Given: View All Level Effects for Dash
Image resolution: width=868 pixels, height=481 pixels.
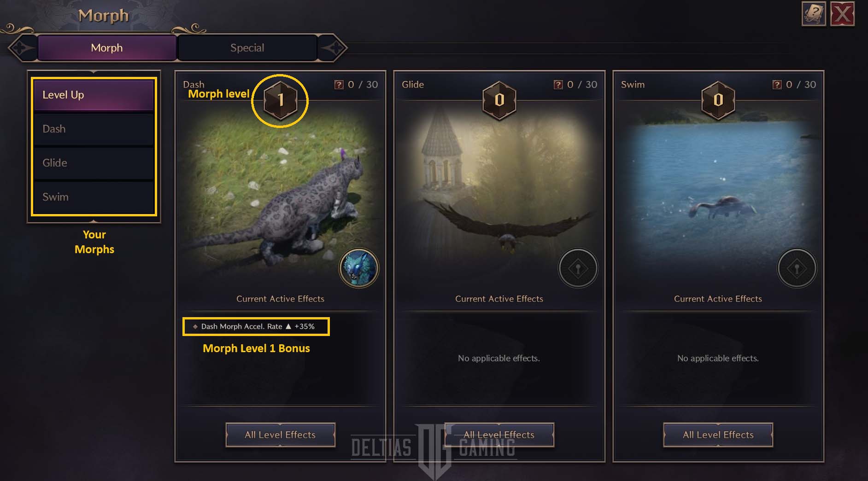Looking at the screenshot, I should pos(280,435).
